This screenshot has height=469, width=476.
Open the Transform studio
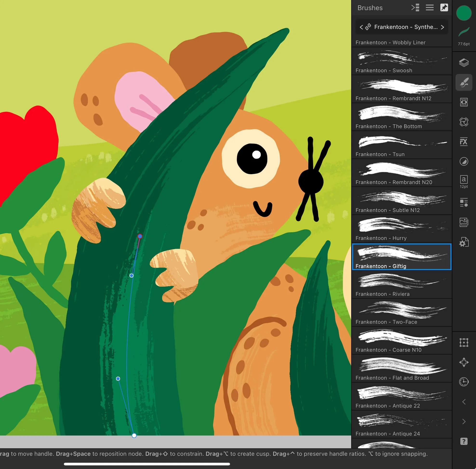pos(464,342)
